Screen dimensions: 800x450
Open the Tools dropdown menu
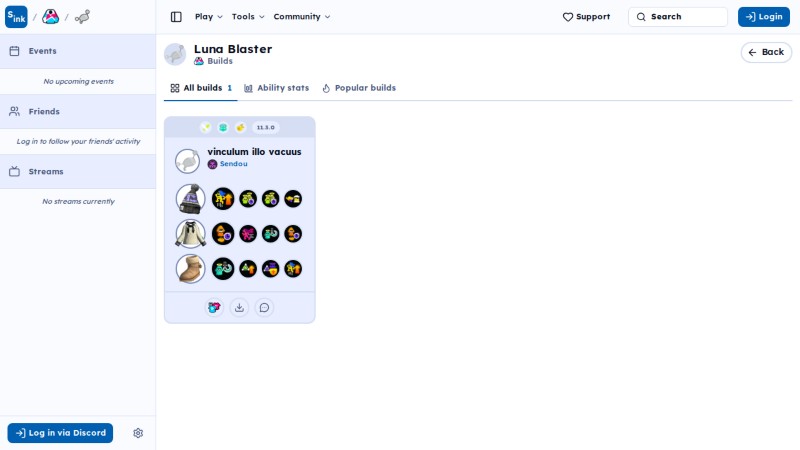point(248,17)
